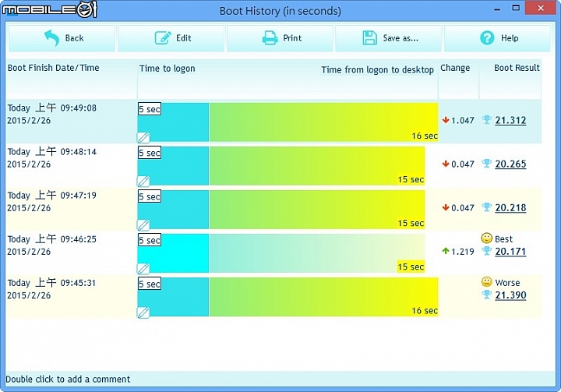Click the sad face icon next to Worse

486,282
